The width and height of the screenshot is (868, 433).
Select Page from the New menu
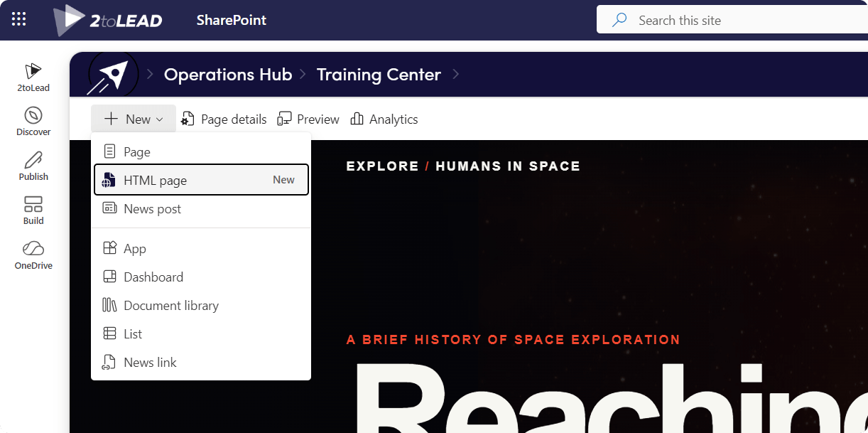pyautogui.click(x=201, y=151)
